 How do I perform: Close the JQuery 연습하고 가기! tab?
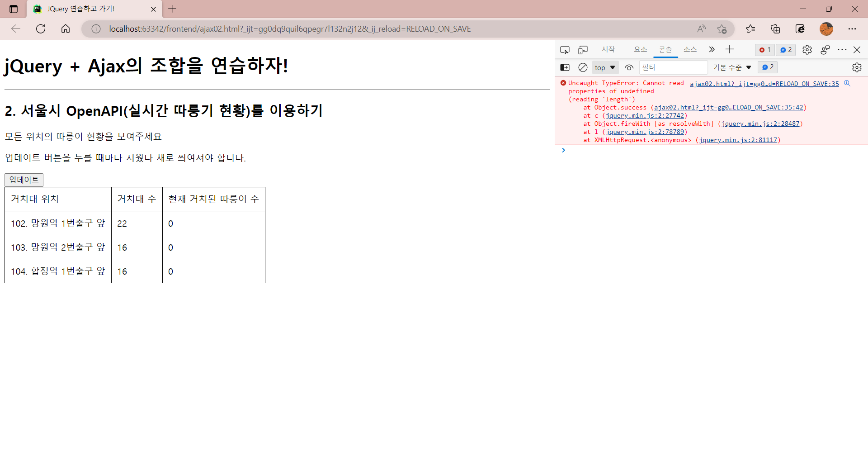[x=153, y=9]
